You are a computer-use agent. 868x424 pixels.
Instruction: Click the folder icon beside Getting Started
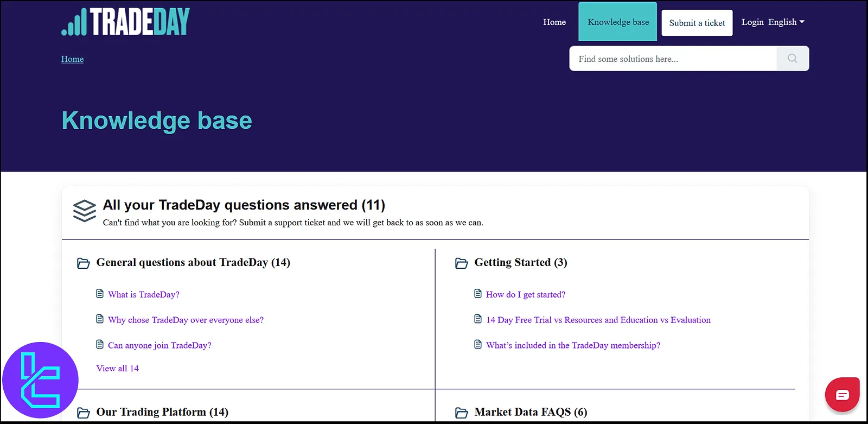(x=462, y=263)
